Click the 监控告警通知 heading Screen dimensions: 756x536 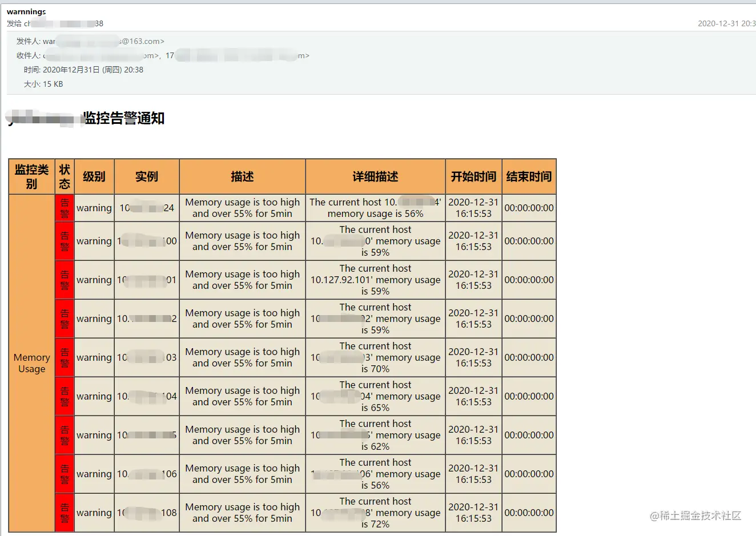point(124,118)
